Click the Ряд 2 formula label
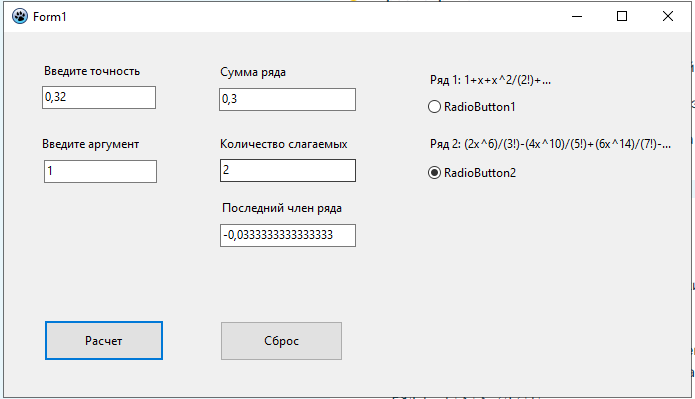This screenshot has height=399, width=695. pos(550,144)
